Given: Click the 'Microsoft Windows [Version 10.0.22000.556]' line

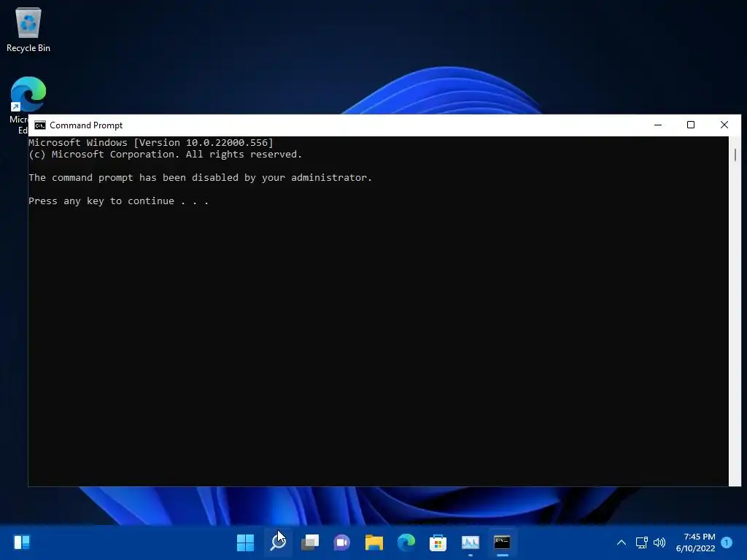Looking at the screenshot, I should [151, 142].
